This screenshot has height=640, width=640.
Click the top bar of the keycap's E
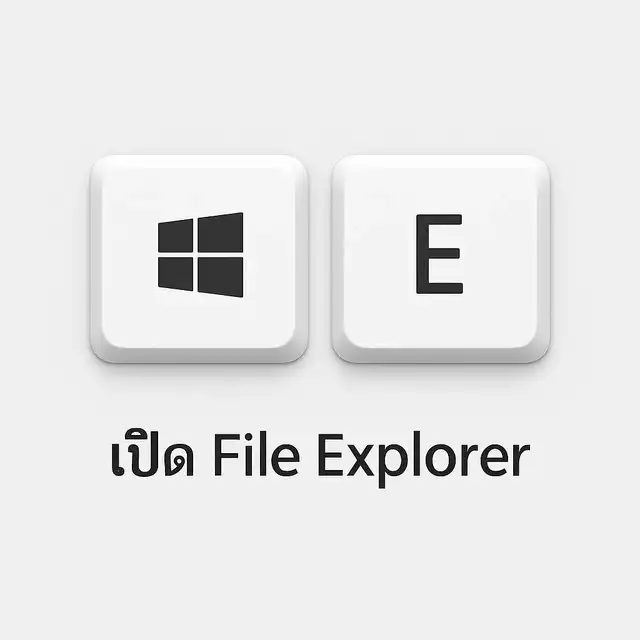click(439, 219)
